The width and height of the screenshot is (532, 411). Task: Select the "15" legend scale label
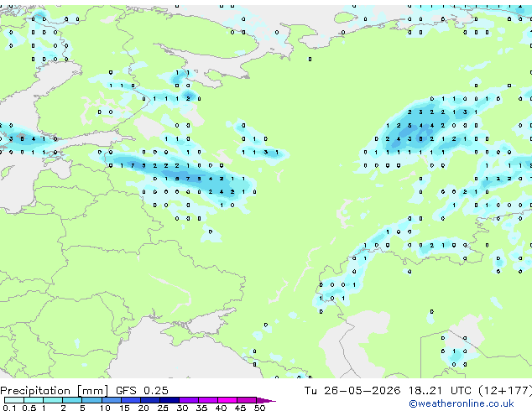click(x=124, y=408)
